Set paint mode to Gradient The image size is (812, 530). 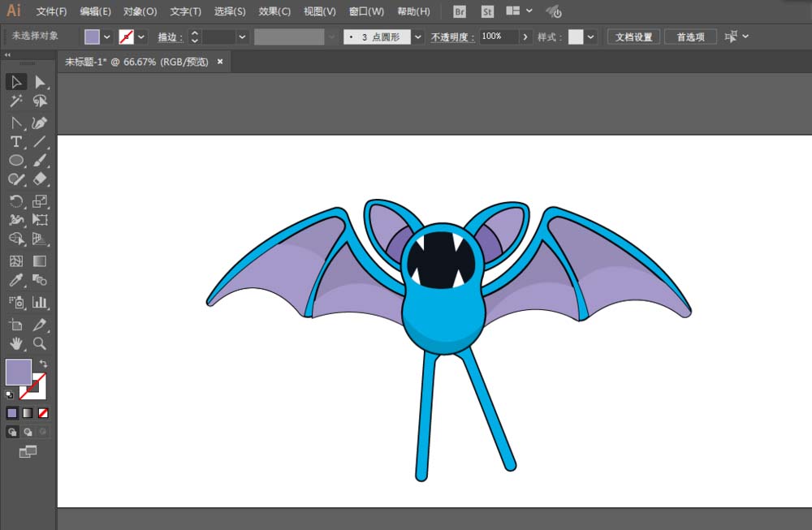point(28,413)
